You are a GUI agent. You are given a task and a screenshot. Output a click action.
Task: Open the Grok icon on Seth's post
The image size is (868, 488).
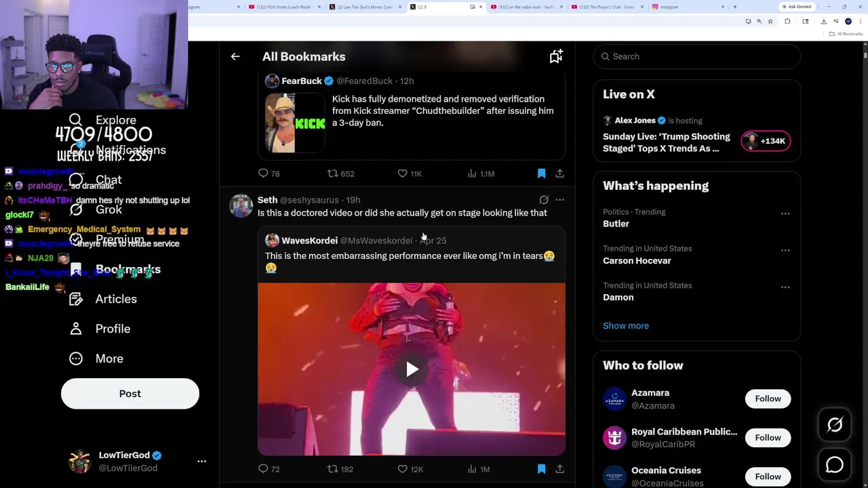[544, 200]
